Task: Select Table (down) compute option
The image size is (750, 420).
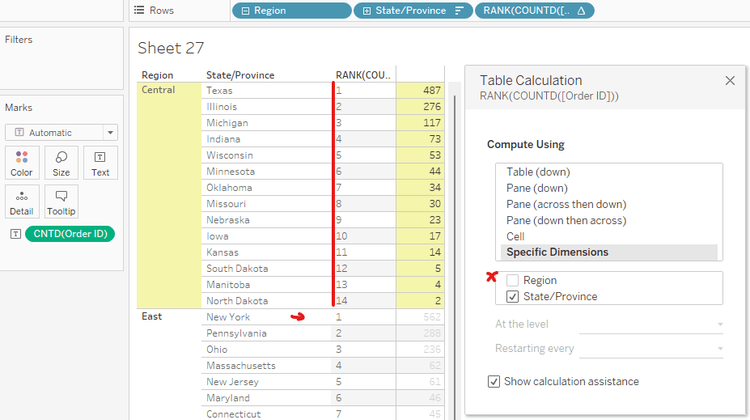Action: [x=540, y=172]
